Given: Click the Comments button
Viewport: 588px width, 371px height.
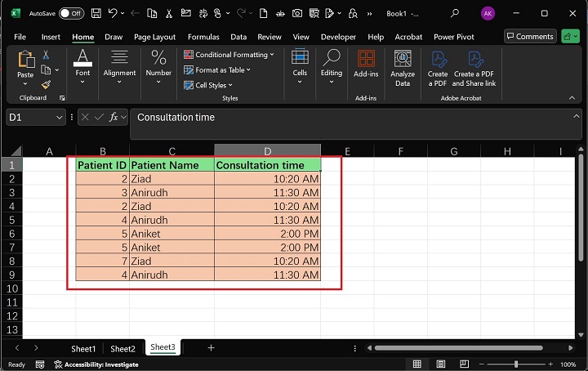Looking at the screenshot, I should pyautogui.click(x=529, y=37).
